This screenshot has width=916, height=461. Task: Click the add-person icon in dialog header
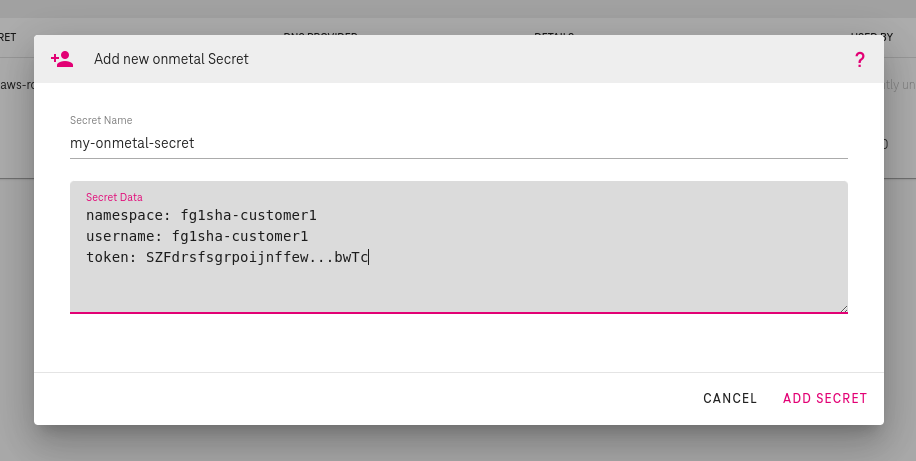62,59
